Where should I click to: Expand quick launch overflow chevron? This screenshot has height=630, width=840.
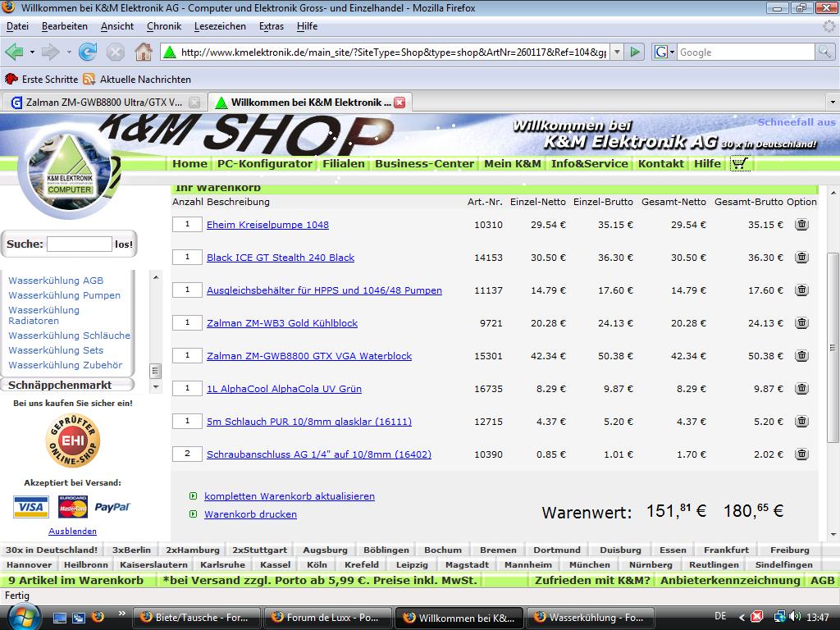click(x=121, y=613)
